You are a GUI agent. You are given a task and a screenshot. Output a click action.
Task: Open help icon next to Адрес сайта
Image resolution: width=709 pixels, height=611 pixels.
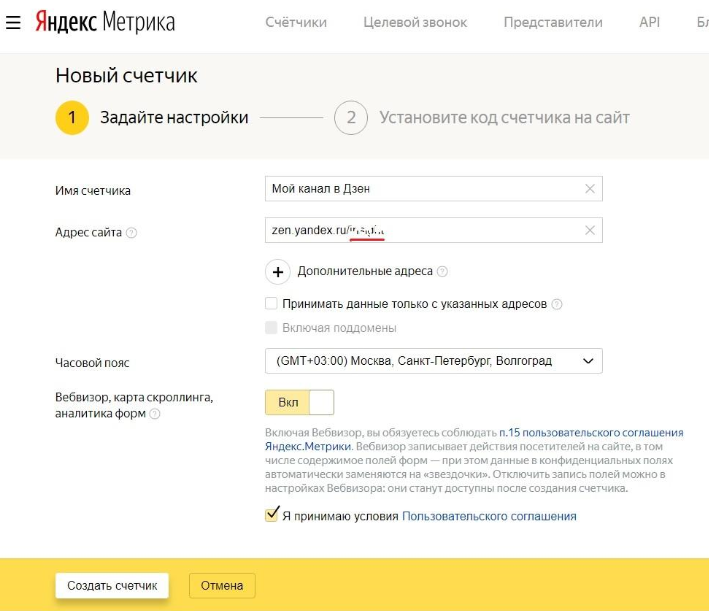[x=132, y=233]
